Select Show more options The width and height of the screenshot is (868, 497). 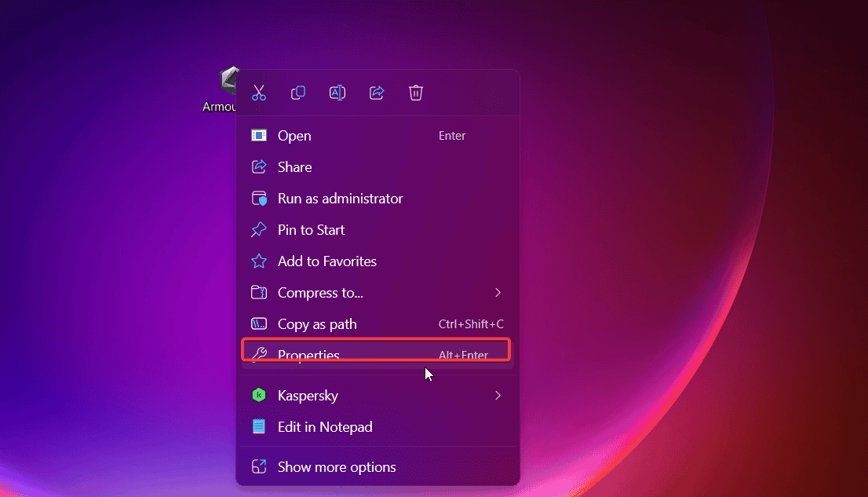(x=377, y=467)
